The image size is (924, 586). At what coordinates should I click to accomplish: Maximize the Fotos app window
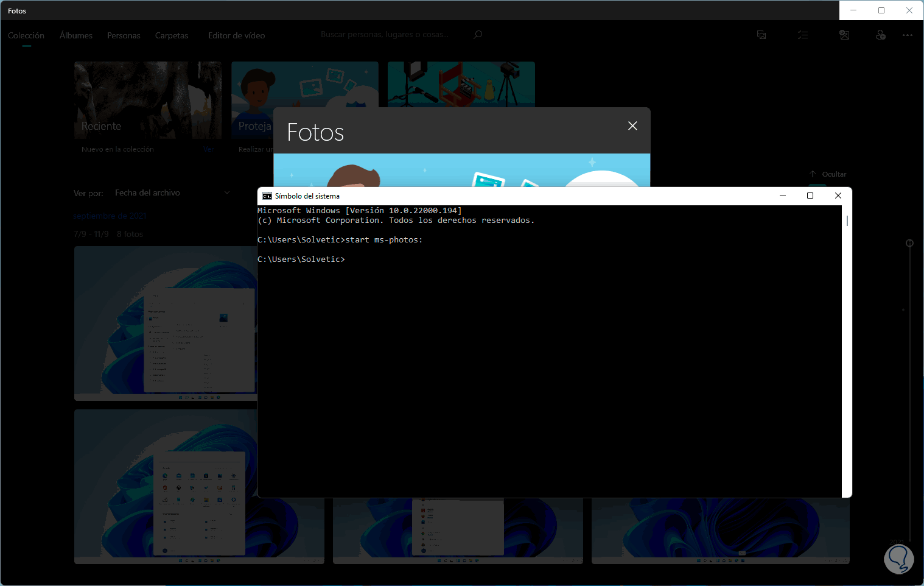click(881, 10)
